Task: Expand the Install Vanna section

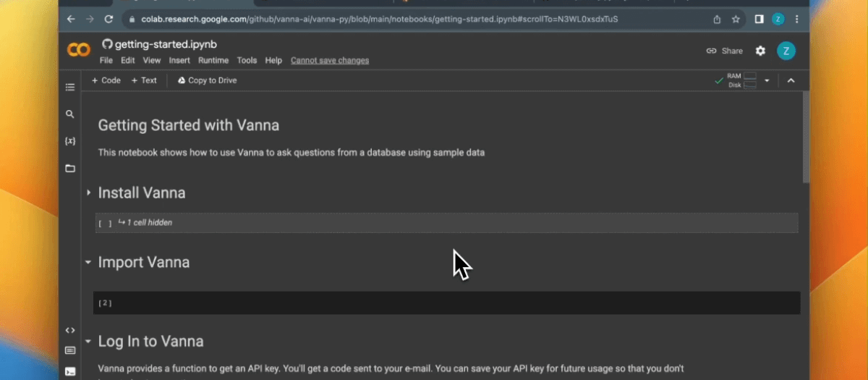Action: pos(89,193)
